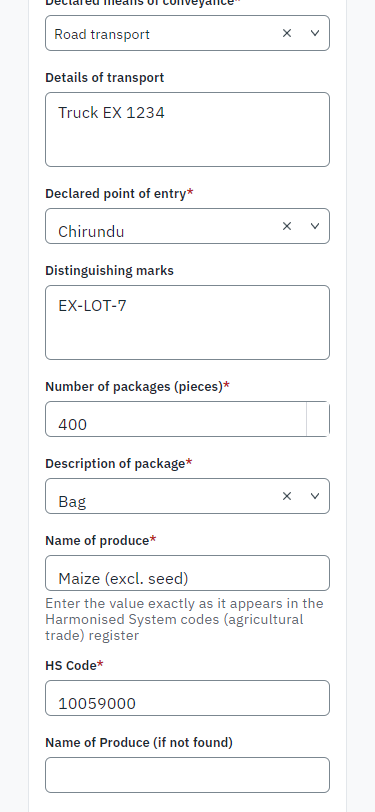This screenshot has width=375, height=812.
Task: Clear the Road transport selection
Action: [287, 33]
